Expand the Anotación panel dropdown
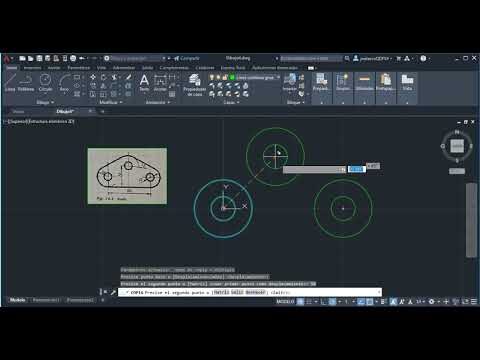 tap(158, 102)
